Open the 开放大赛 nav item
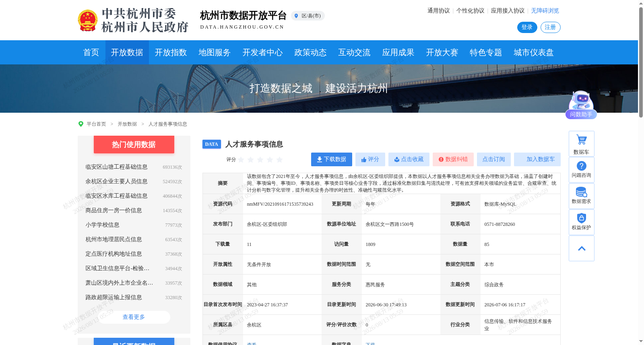This screenshot has height=345, width=644. 442,52
